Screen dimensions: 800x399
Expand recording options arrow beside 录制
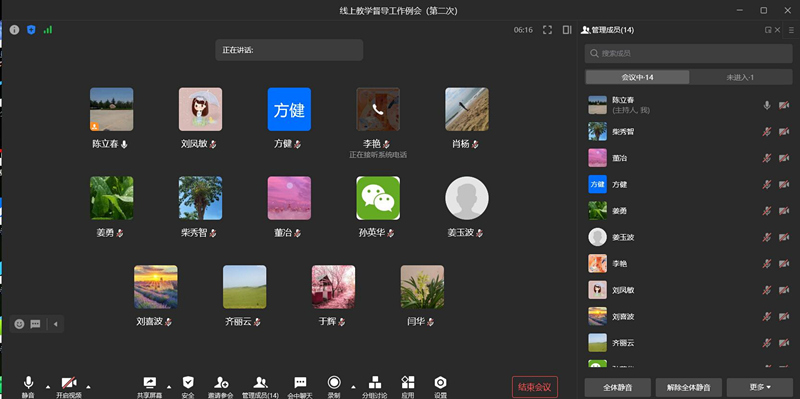pyautogui.click(x=353, y=387)
